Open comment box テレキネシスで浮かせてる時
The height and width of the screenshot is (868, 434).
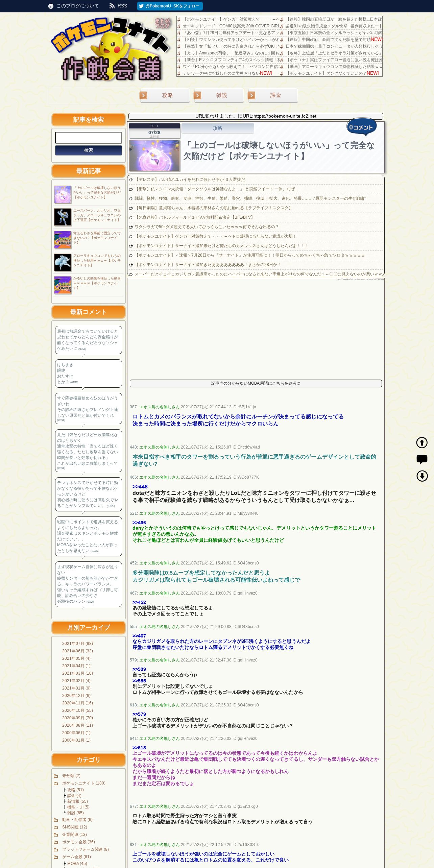(x=89, y=494)
